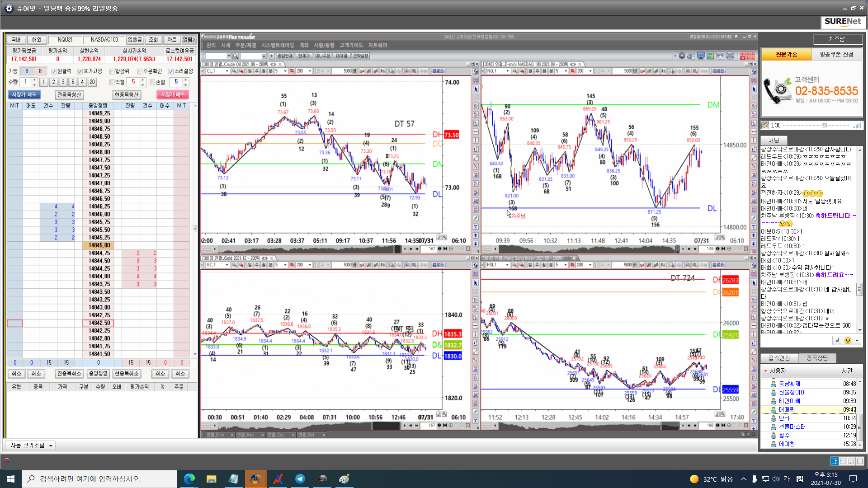Enable the 항상위 checkbox
Image resolution: width=868 pixels, height=488 pixels.
(112, 71)
